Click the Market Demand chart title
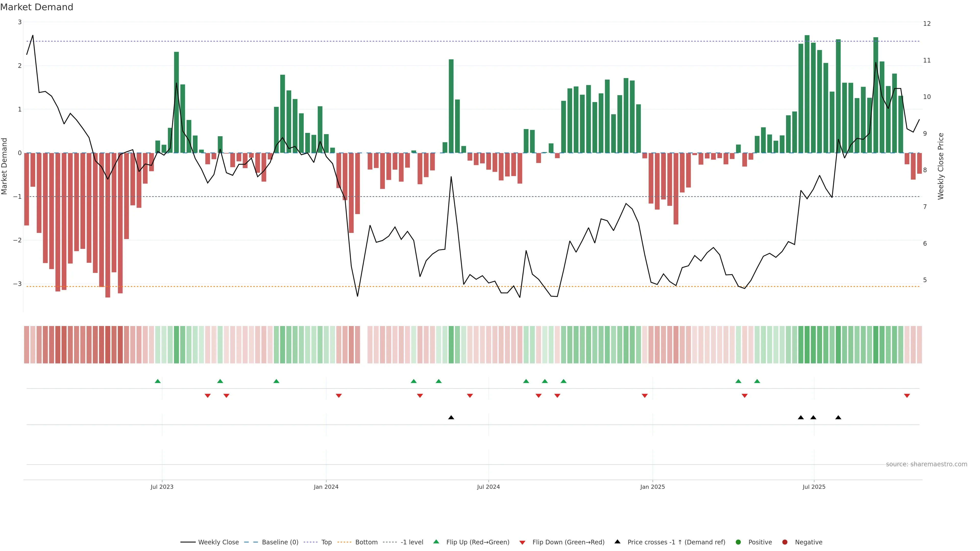This screenshot has height=551, width=980. [36, 7]
